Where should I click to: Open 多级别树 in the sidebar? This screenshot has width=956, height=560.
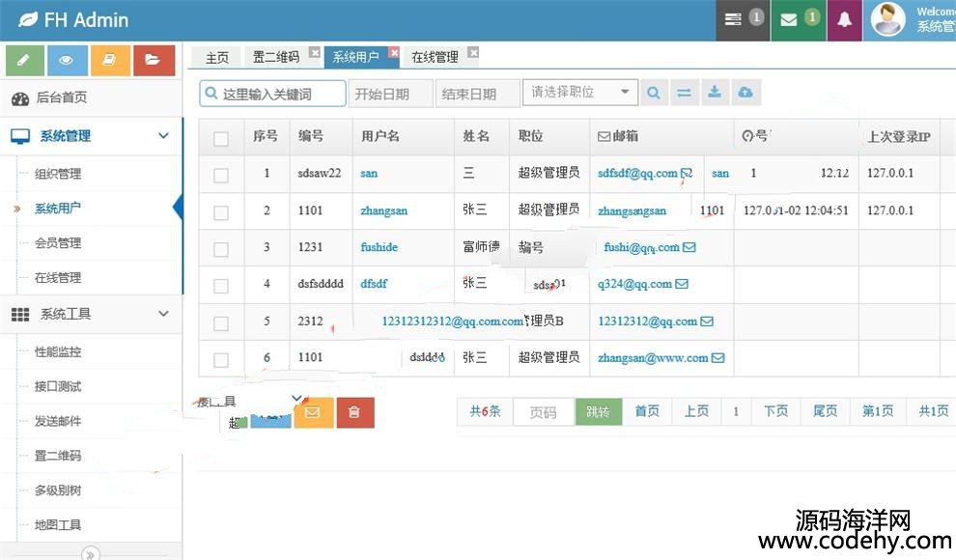[x=58, y=490]
